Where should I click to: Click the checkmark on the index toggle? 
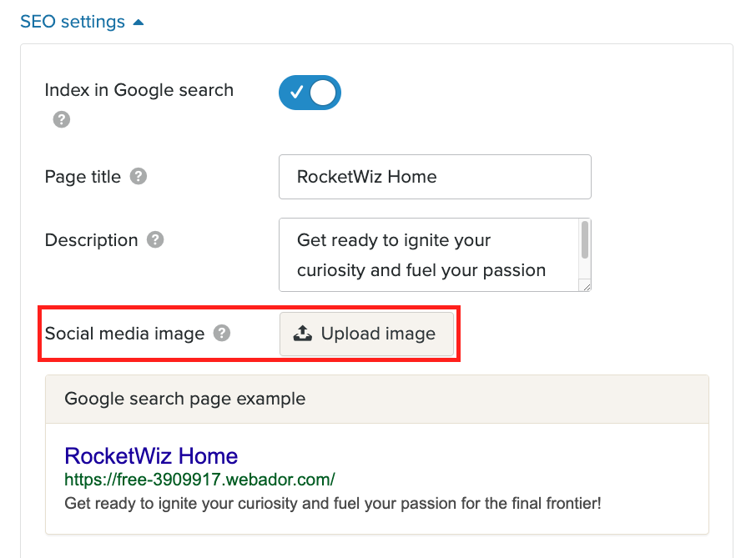click(x=295, y=93)
